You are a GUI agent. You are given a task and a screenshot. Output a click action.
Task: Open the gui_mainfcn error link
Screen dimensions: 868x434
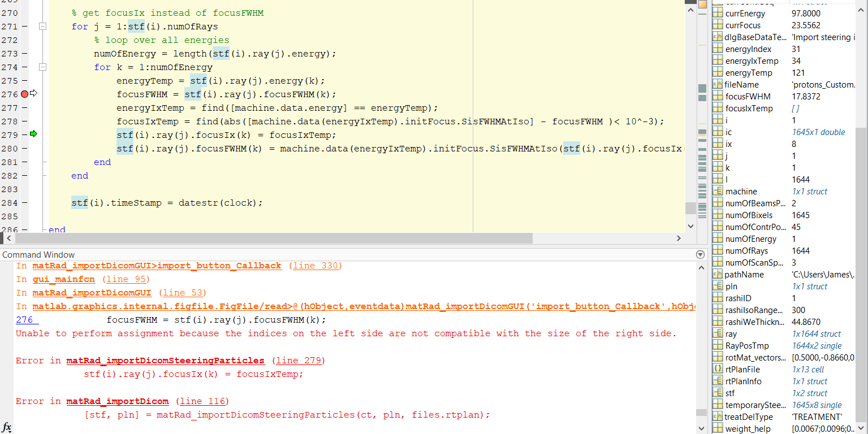(x=63, y=279)
